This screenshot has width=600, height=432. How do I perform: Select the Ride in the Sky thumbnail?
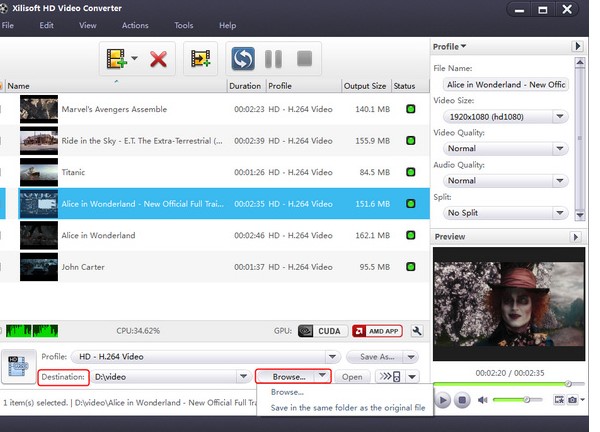tap(39, 141)
